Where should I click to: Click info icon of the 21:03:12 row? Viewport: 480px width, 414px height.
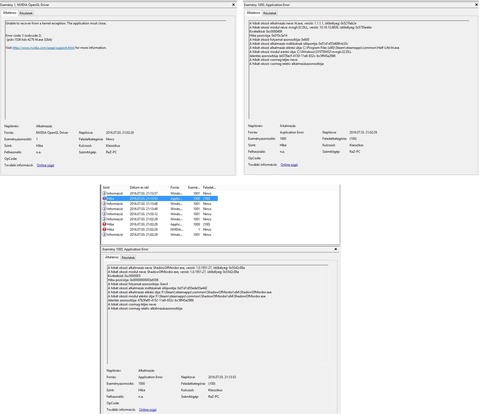click(104, 214)
